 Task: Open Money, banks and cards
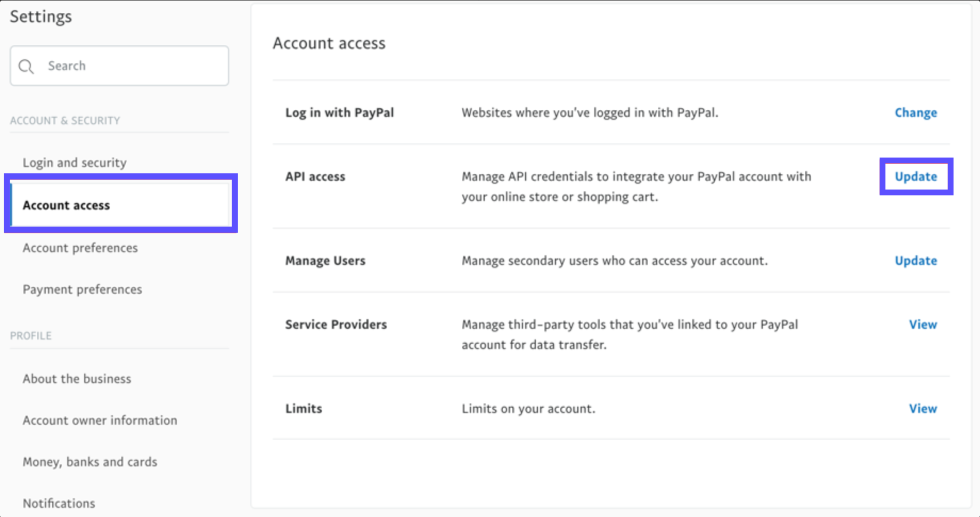click(x=89, y=462)
